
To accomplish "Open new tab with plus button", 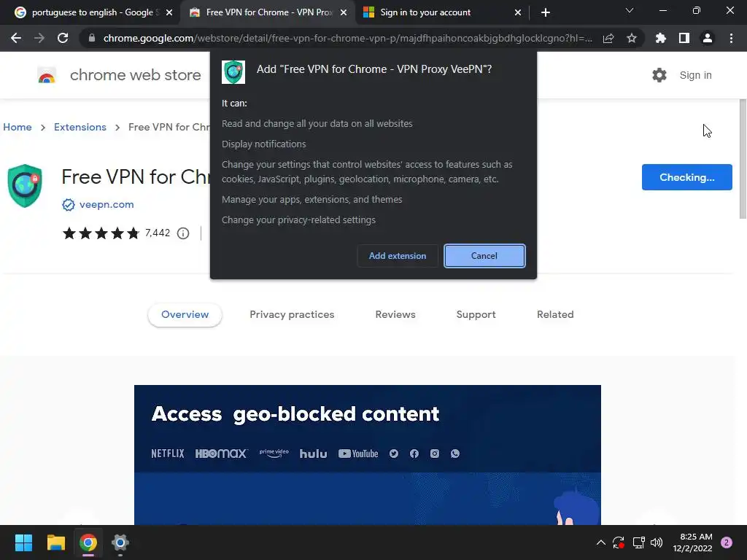I will (546, 12).
